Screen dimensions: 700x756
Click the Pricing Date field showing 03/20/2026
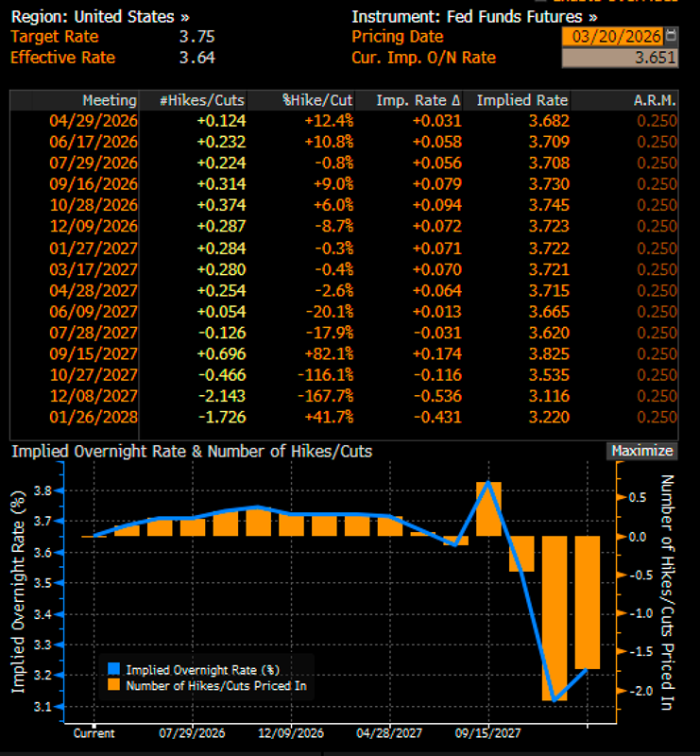pyautogui.click(x=612, y=37)
